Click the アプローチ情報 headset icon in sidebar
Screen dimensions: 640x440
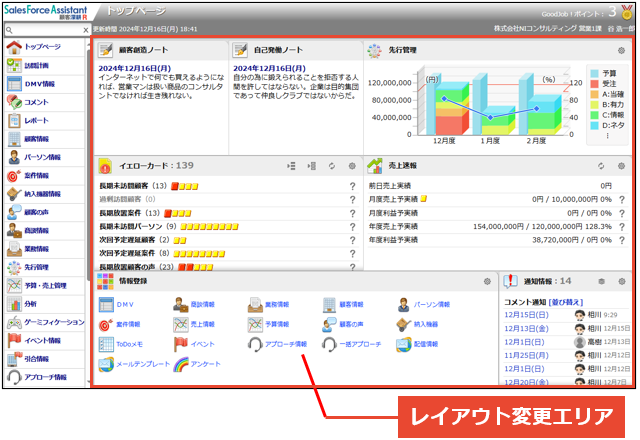point(14,377)
